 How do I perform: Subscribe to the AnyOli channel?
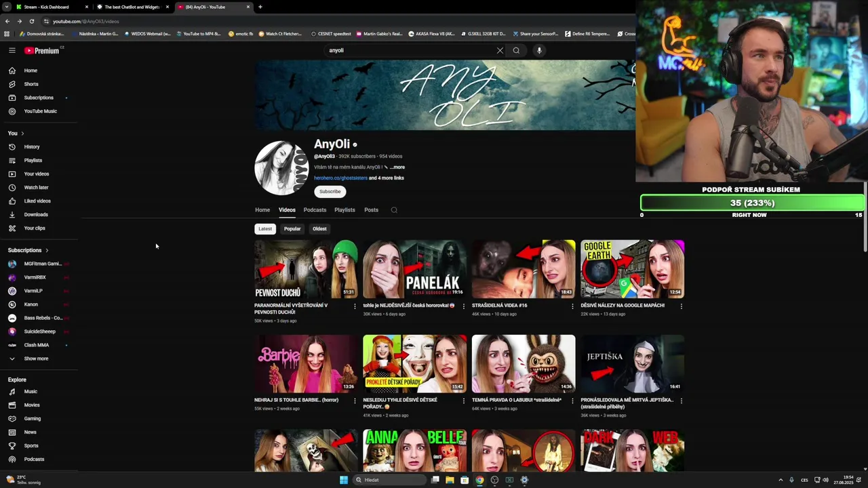tap(330, 192)
